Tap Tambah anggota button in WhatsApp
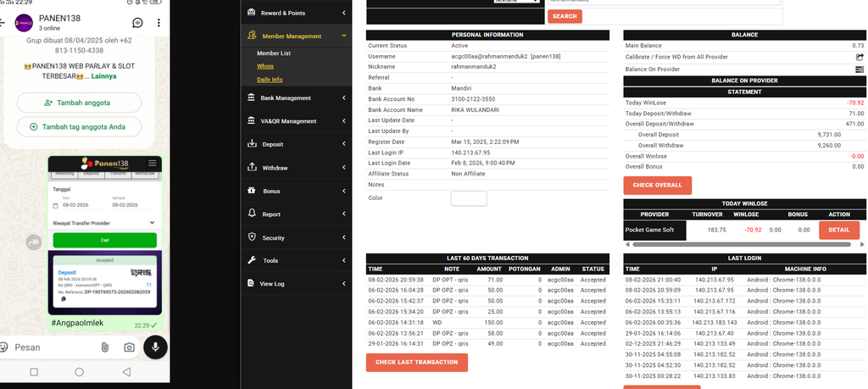Image resolution: width=868 pixels, height=389 pixels. coord(79,103)
